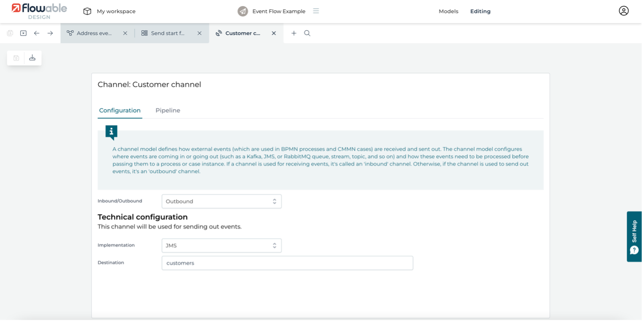Select the Configuration tab
Screen dimensions: 644x322
pos(120,111)
